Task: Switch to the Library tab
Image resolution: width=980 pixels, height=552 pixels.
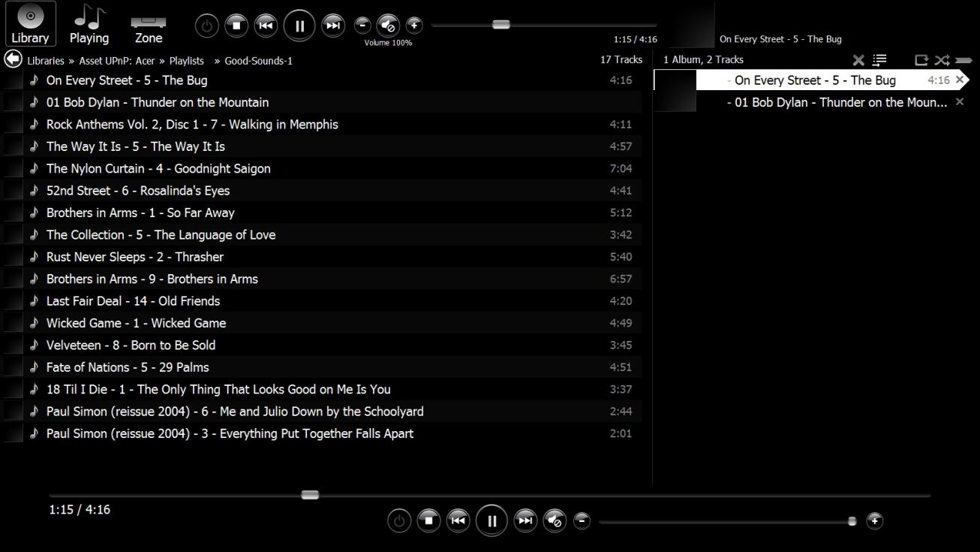Action: point(30,24)
